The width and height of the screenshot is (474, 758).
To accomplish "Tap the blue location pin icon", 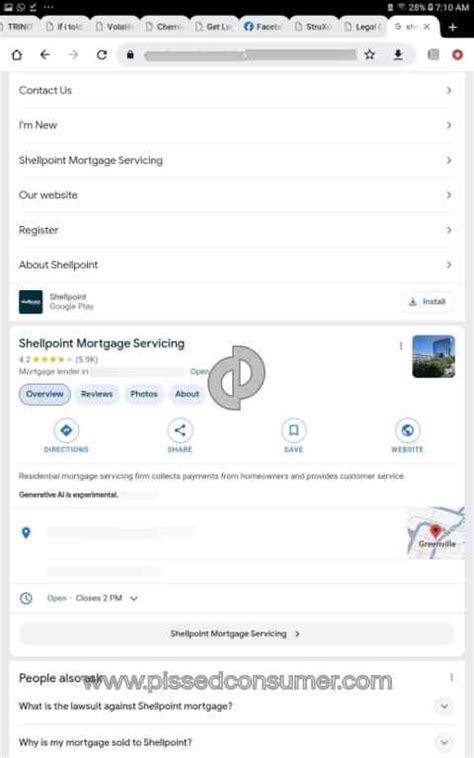I will pos(26,533).
